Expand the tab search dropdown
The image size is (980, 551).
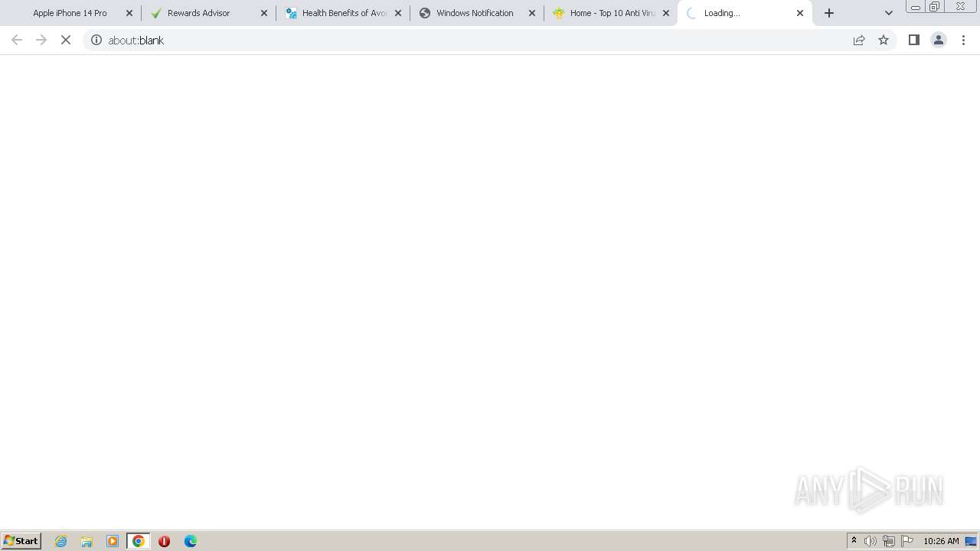click(x=889, y=13)
